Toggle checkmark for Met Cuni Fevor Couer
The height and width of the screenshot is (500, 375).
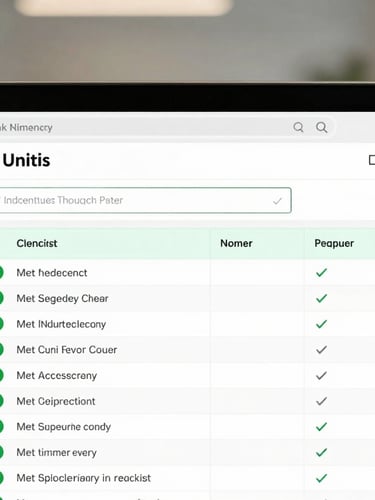coord(321,350)
